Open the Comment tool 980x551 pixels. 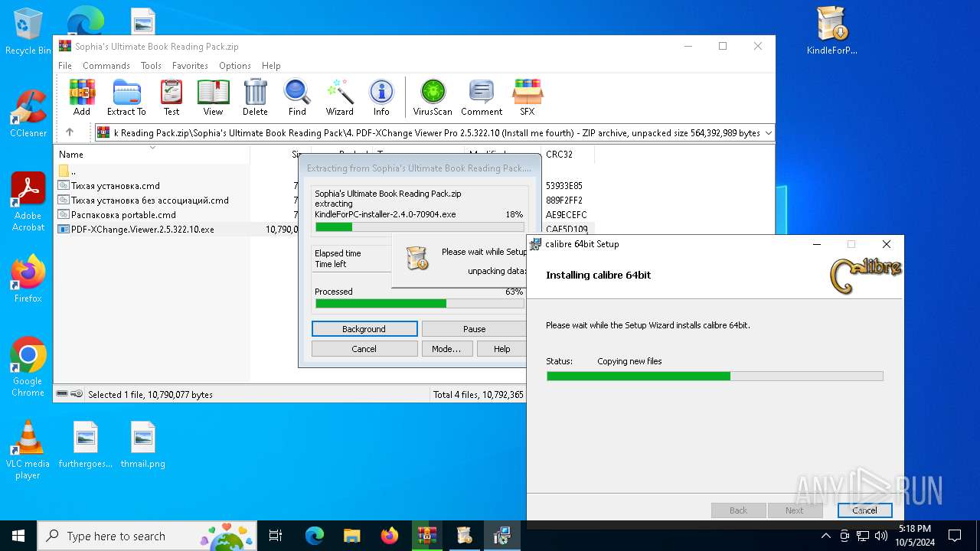(482, 97)
